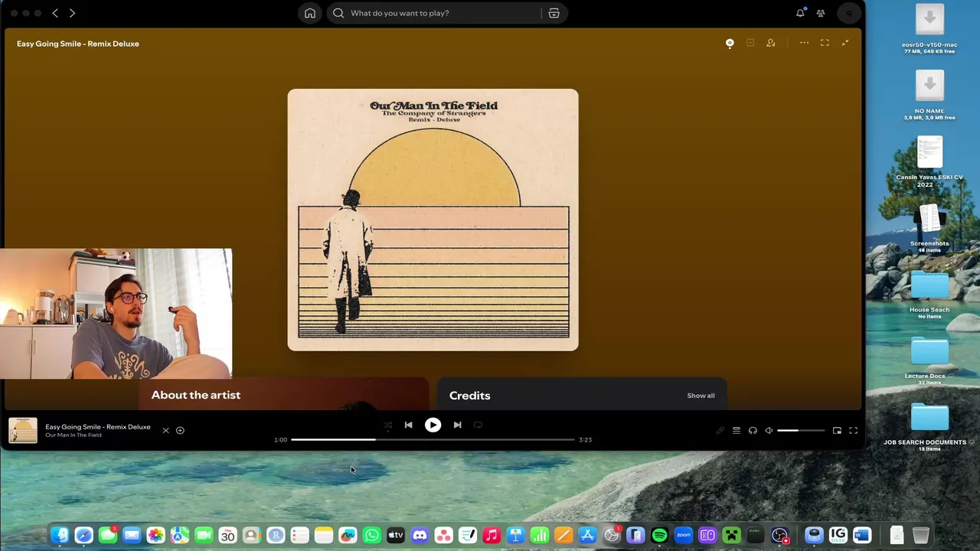This screenshot has height=551, width=980.
Task: Select 'House Seach' desktop folder
Action: point(929,294)
